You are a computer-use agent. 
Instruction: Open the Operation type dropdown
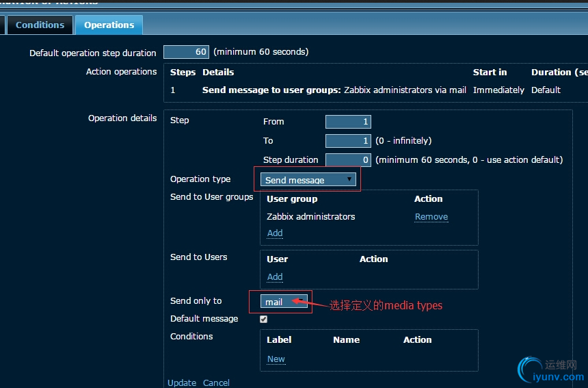[x=308, y=180]
